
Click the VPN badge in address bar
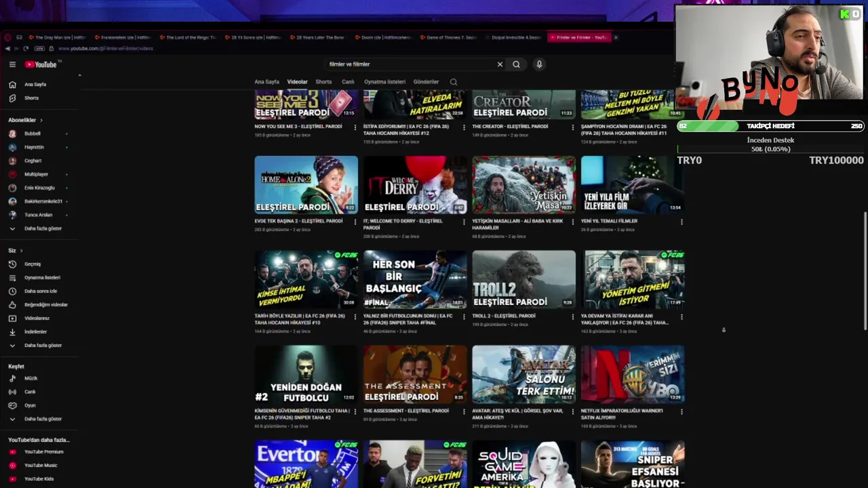coord(39,49)
